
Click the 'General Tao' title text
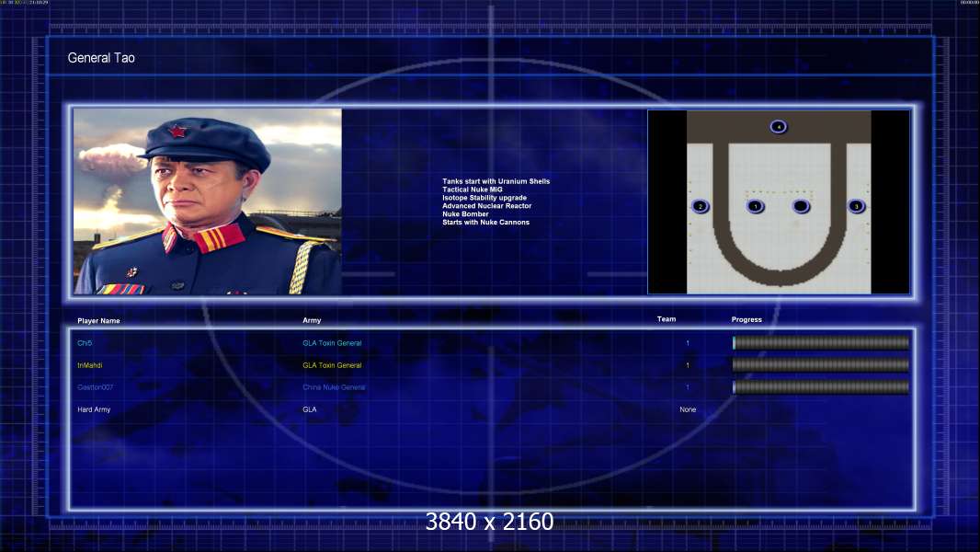101,58
